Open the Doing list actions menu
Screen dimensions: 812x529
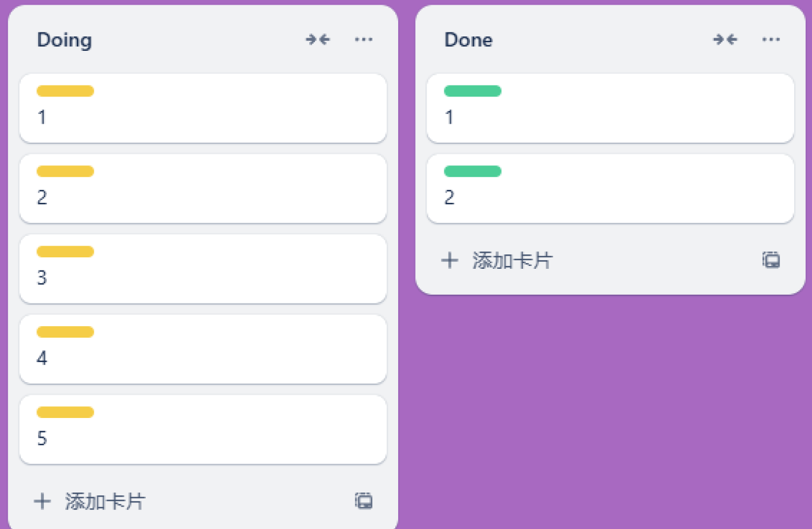[x=364, y=39]
